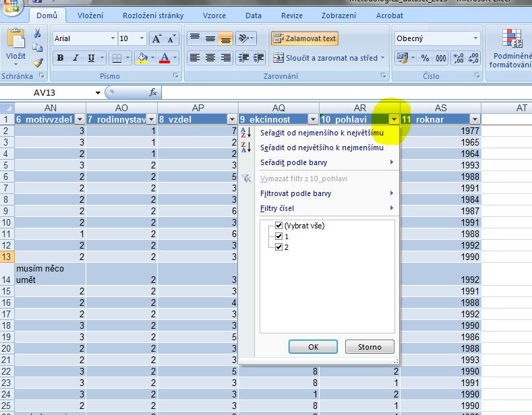Click the Conditional Formatting (Podmíněné formátování) icon
Image resolution: width=532 pixels, height=415 pixels.
(x=512, y=38)
